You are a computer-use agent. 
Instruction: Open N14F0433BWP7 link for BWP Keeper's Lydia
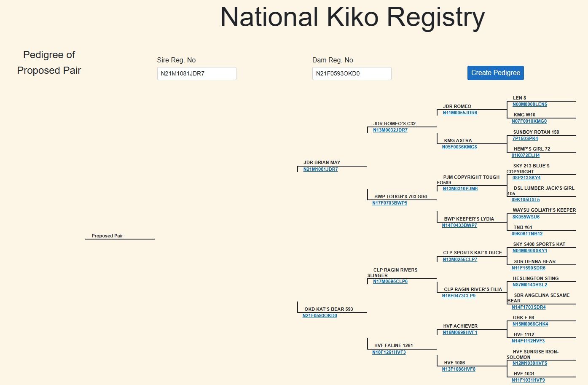(x=459, y=225)
